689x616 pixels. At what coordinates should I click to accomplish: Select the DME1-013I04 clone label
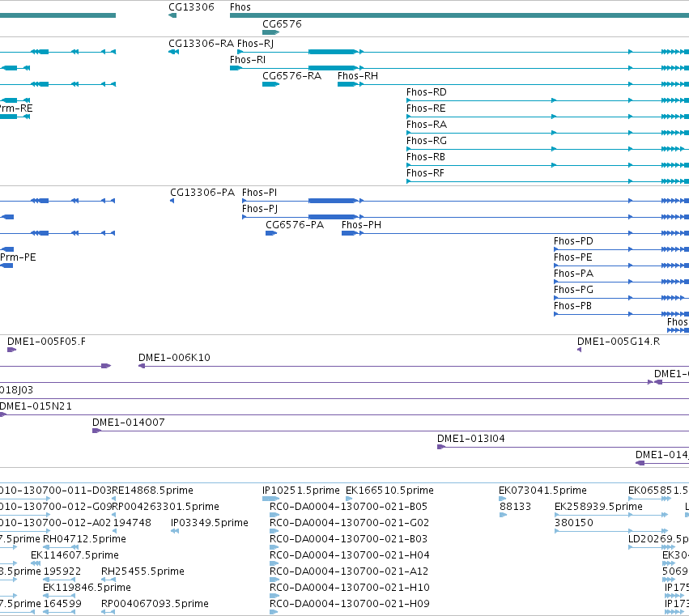click(x=470, y=439)
